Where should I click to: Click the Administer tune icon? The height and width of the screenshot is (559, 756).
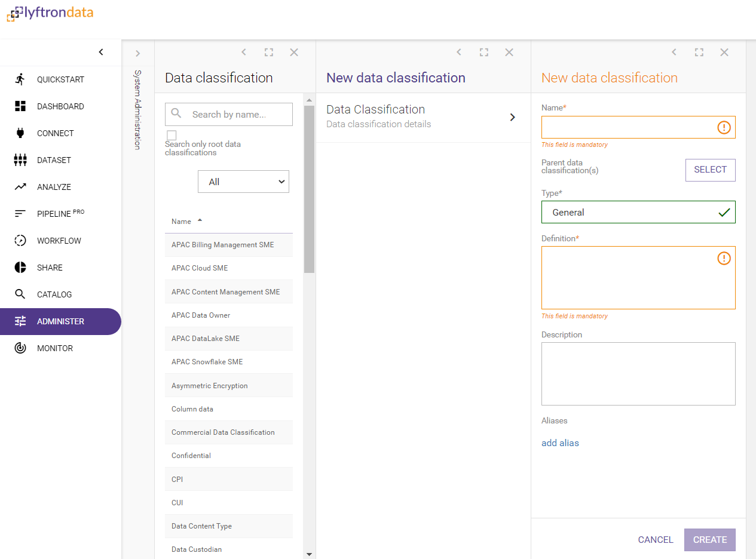[20, 321]
